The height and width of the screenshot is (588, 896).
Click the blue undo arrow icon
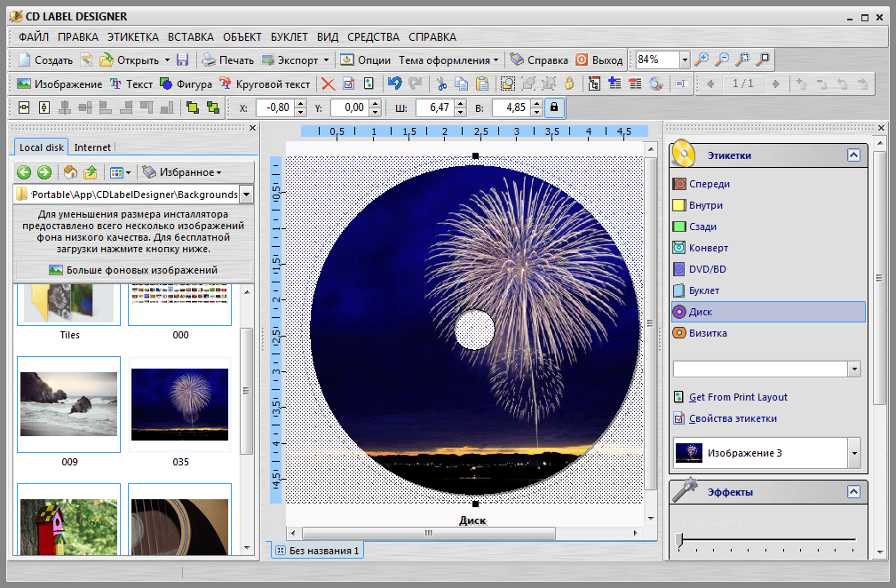tap(394, 84)
